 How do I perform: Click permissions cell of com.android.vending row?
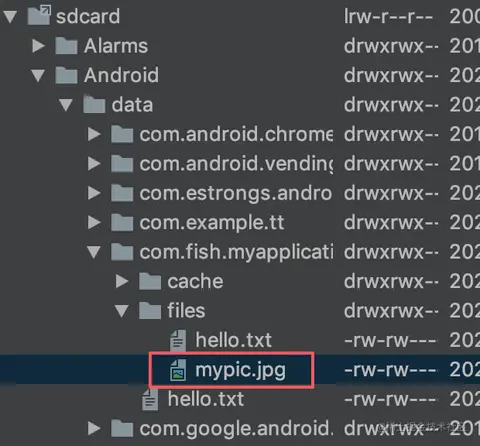point(391,164)
